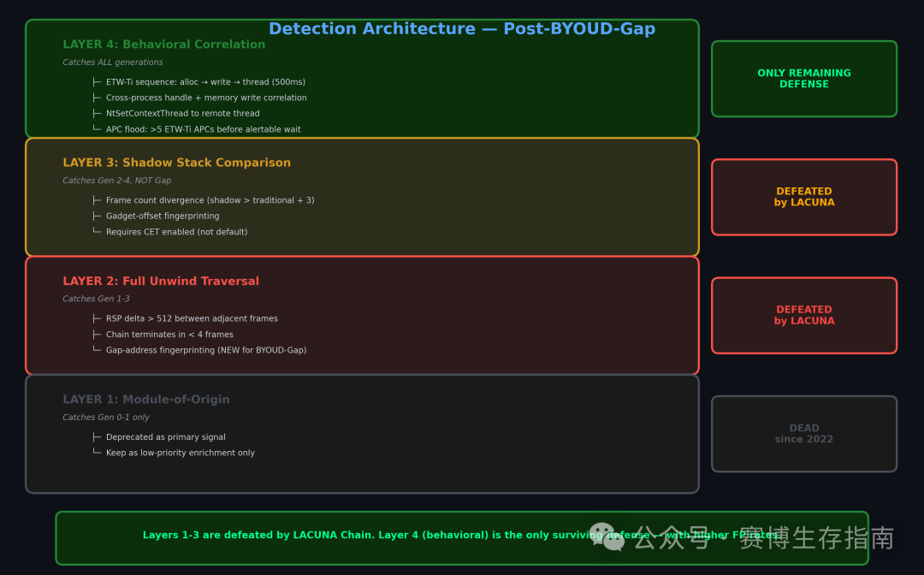Click the WeChat logo icon in watermark
This screenshot has height=575, width=924.
click(607, 536)
